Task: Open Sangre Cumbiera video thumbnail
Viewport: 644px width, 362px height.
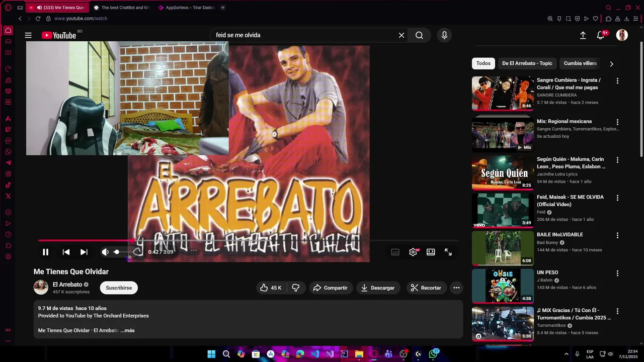Action: coord(503,94)
